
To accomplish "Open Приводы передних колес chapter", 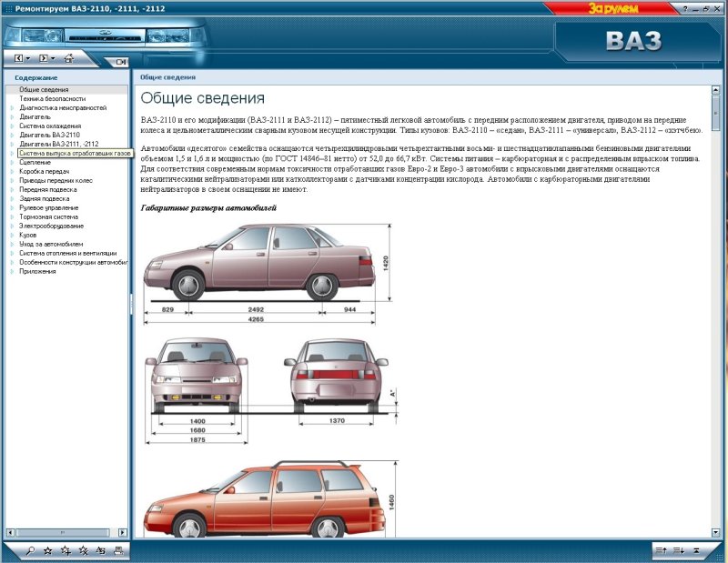I will 56,181.
